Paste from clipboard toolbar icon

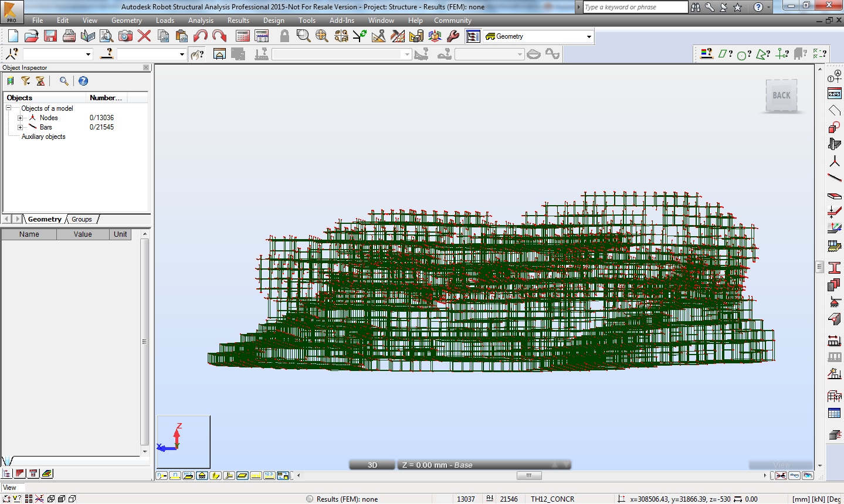pos(182,36)
